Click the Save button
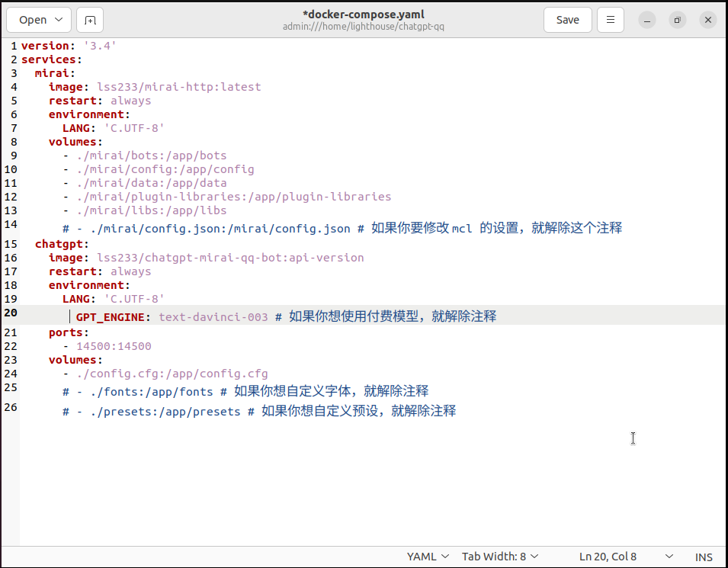 click(x=567, y=20)
